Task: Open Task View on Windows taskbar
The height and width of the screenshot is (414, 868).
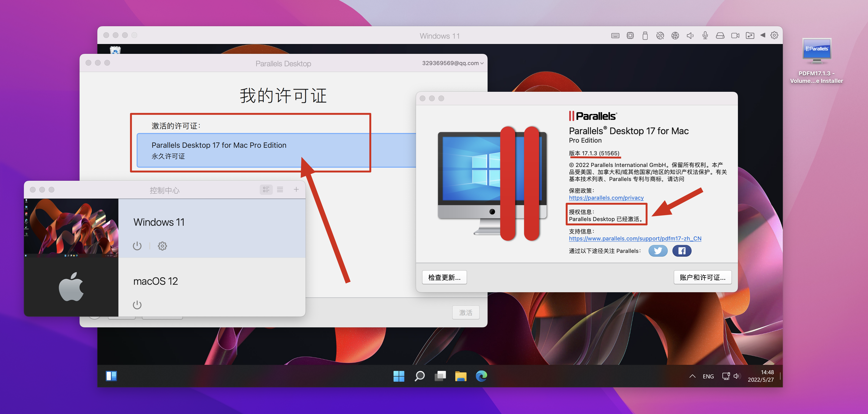Action: (440, 376)
